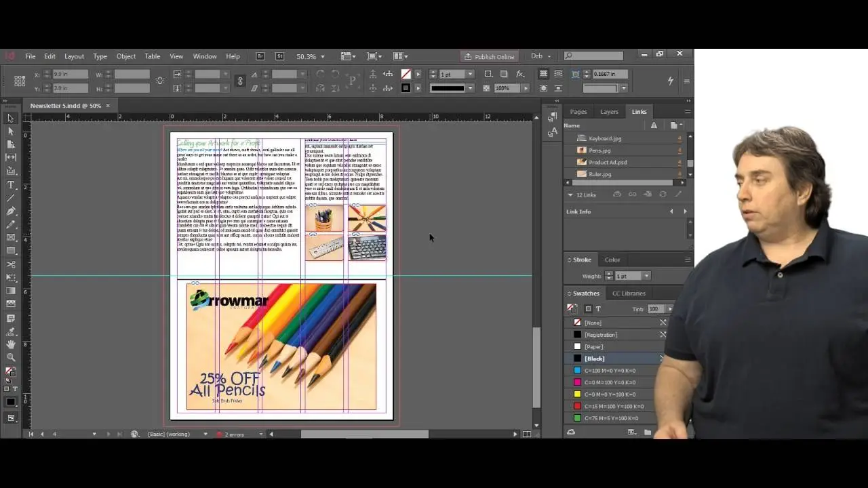The image size is (868, 488).
Task: Click the lightning bolt Quick Apply icon
Action: pos(671,81)
